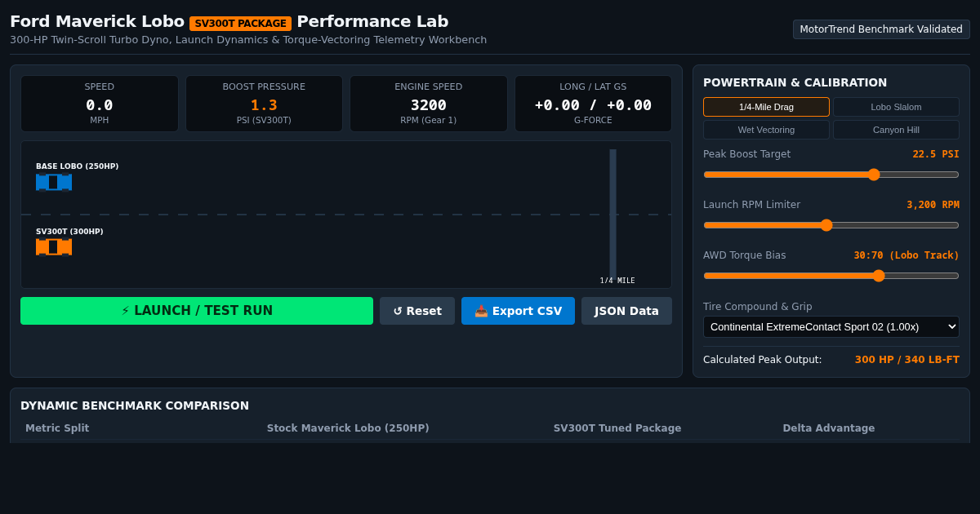Switch to Canyon Hill mode
Image resolution: width=980 pixels, height=514 pixels.
click(896, 130)
